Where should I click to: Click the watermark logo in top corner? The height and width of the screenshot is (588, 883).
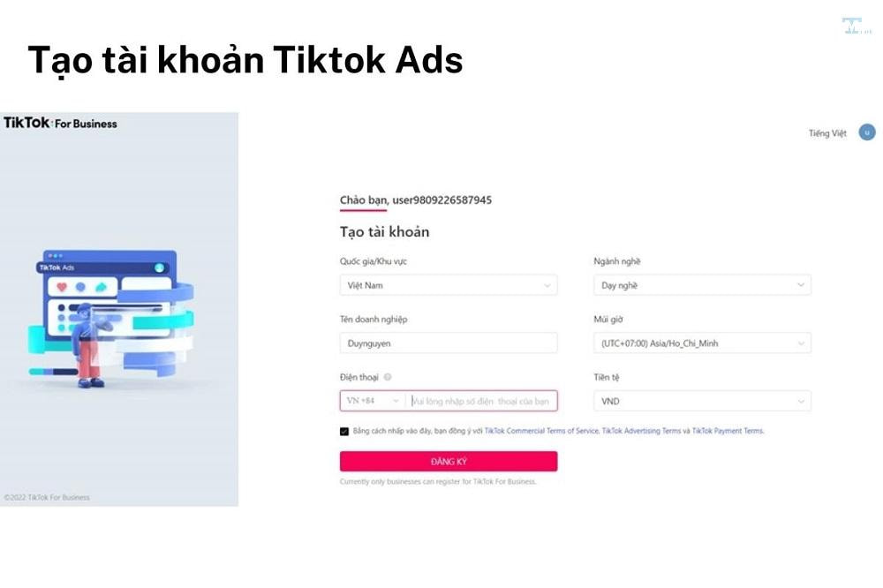(852, 26)
